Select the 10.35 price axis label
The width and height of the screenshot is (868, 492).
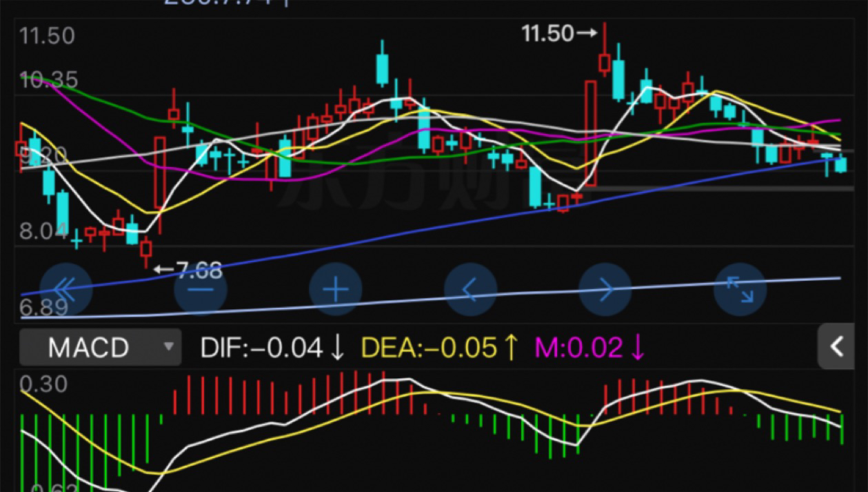click(49, 80)
